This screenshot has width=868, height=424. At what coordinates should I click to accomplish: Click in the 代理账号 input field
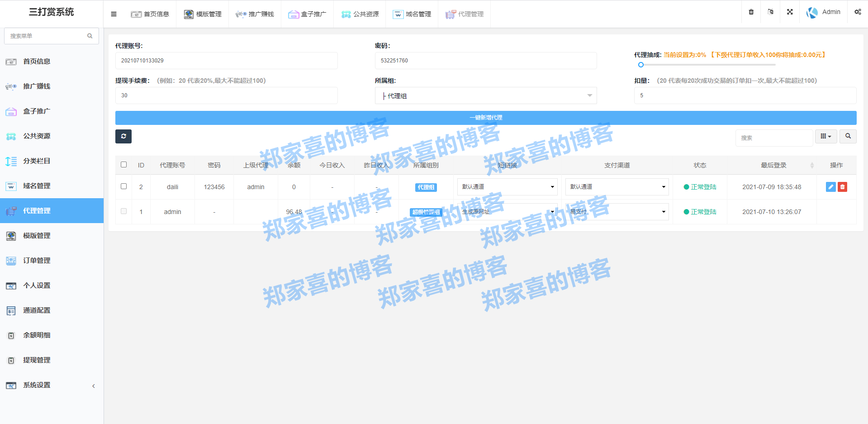(227, 61)
